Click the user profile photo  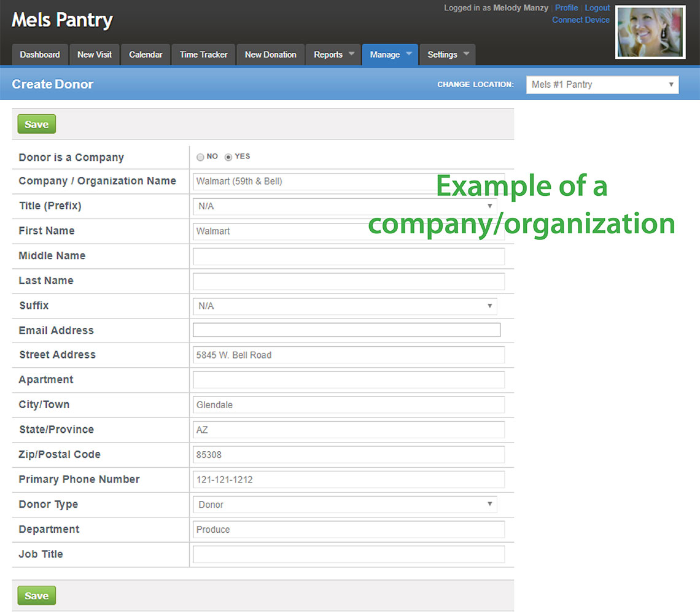tap(650, 32)
